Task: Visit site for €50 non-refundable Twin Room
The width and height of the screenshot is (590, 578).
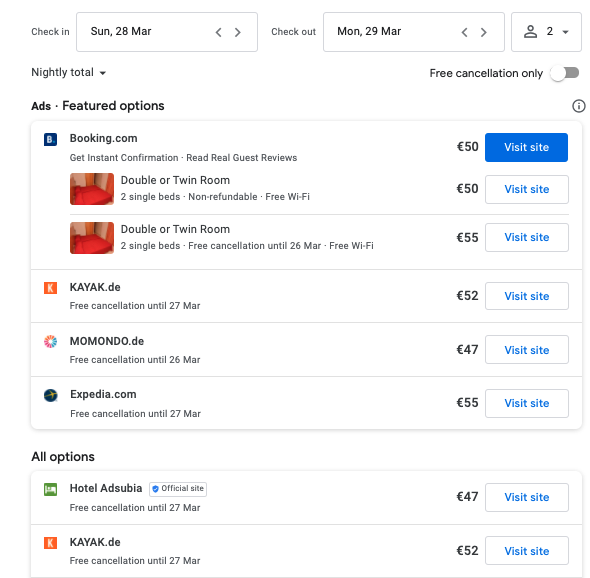Action: [x=527, y=189]
